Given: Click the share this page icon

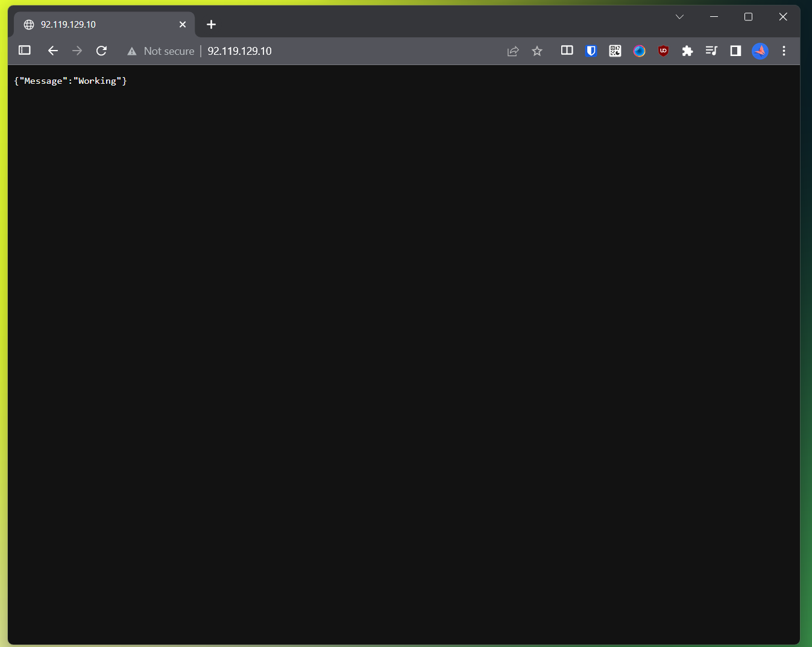Looking at the screenshot, I should pos(513,51).
